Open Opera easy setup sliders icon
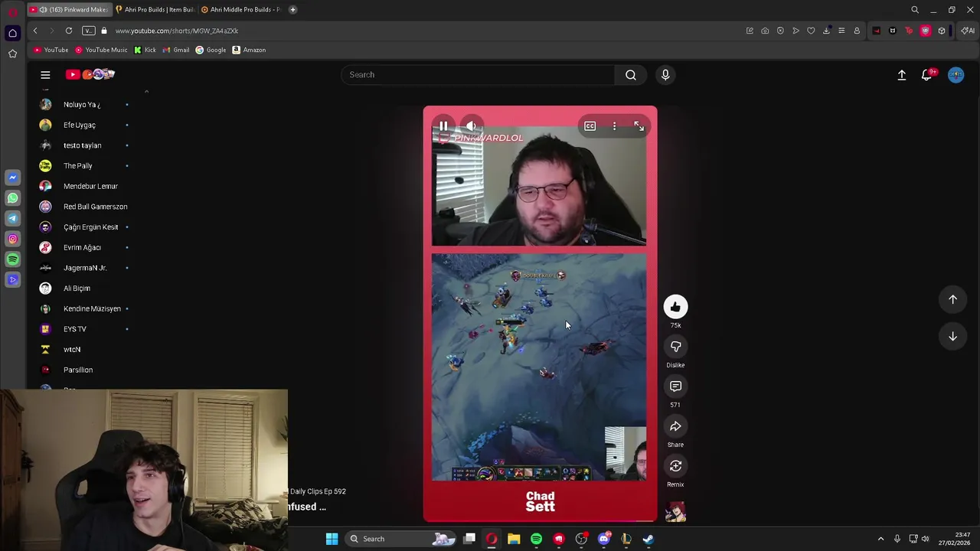Screen dimensions: 980x551 click(841, 31)
